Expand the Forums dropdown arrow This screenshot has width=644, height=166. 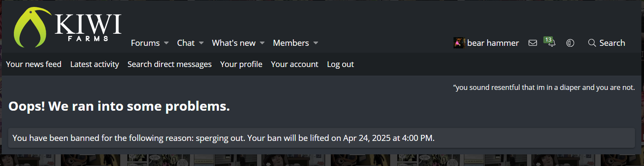point(166,43)
